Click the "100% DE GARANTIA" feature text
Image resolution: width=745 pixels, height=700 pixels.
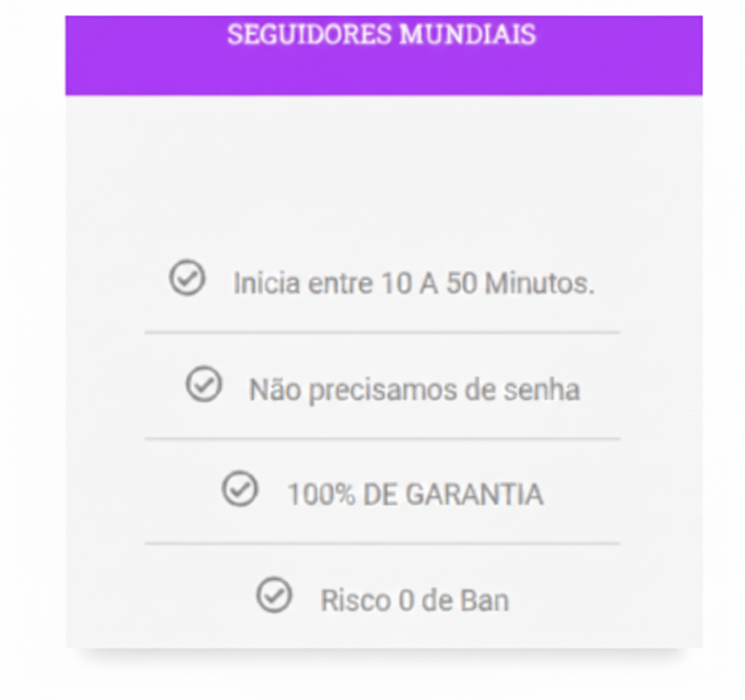pyautogui.click(x=415, y=495)
